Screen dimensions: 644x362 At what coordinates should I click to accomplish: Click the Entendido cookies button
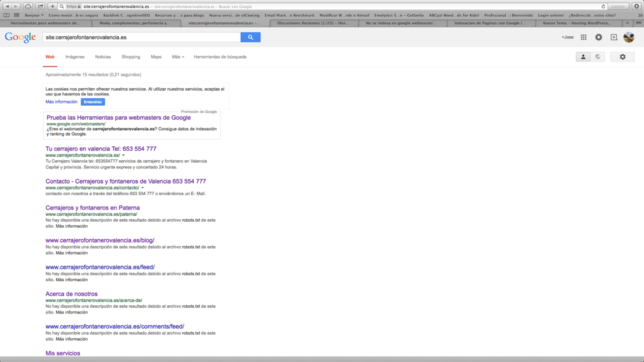point(93,102)
